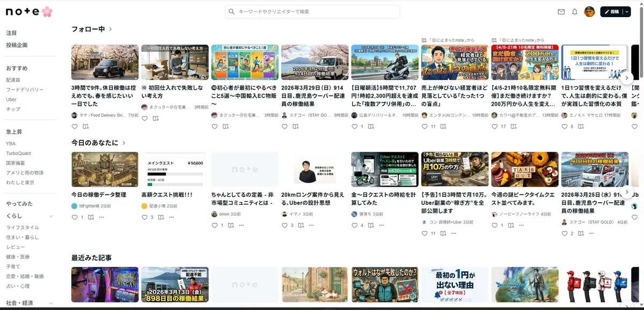The height and width of the screenshot is (310, 644).
Task: Open more options for ちゃんとしてるの定義 article
Action: point(241,225)
